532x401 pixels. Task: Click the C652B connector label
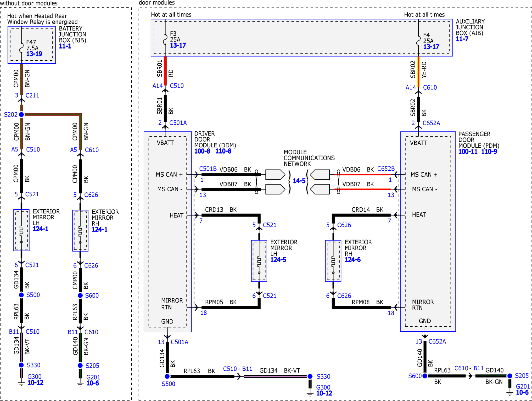point(386,169)
